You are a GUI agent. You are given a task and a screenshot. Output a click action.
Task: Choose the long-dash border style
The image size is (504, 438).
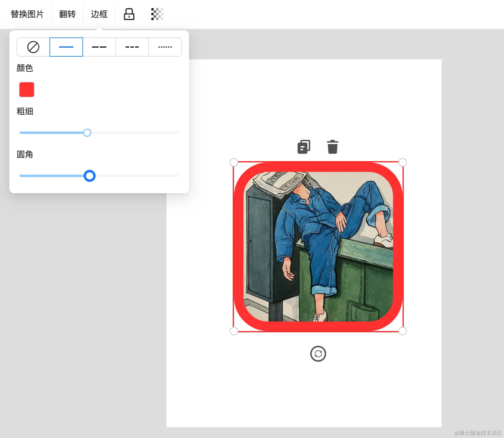pyautogui.click(x=99, y=47)
